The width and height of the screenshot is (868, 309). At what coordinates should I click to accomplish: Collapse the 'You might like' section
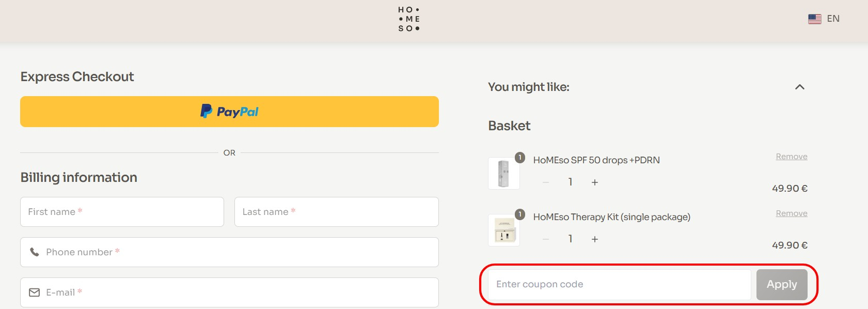[x=799, y=87]
